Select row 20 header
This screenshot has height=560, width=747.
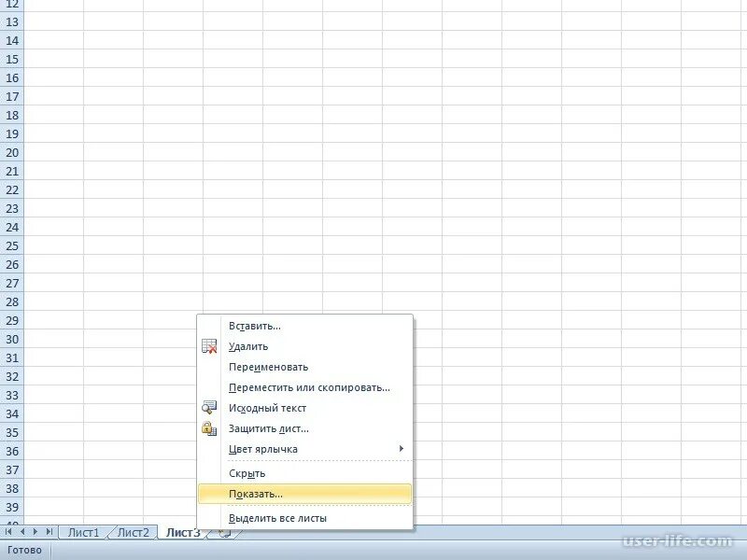(x=12, y=153)
